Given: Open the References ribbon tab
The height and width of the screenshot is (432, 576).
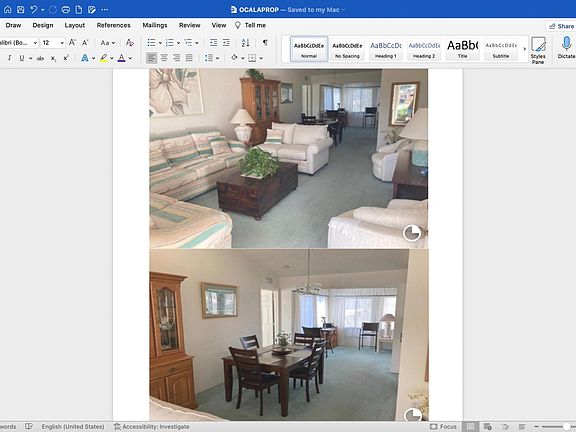Looking at the screenshot, I should [x=114, y=25].
